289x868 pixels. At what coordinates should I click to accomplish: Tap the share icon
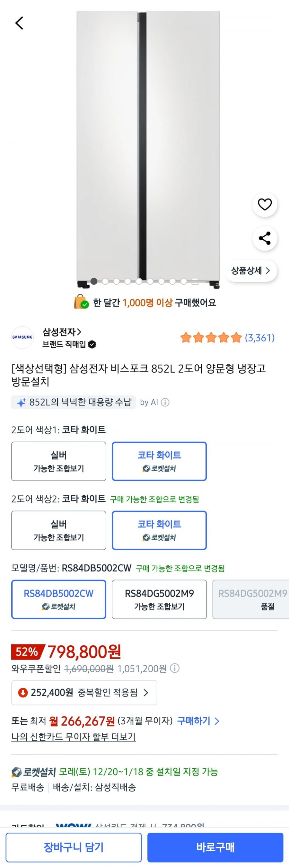(x=264, y=238)
